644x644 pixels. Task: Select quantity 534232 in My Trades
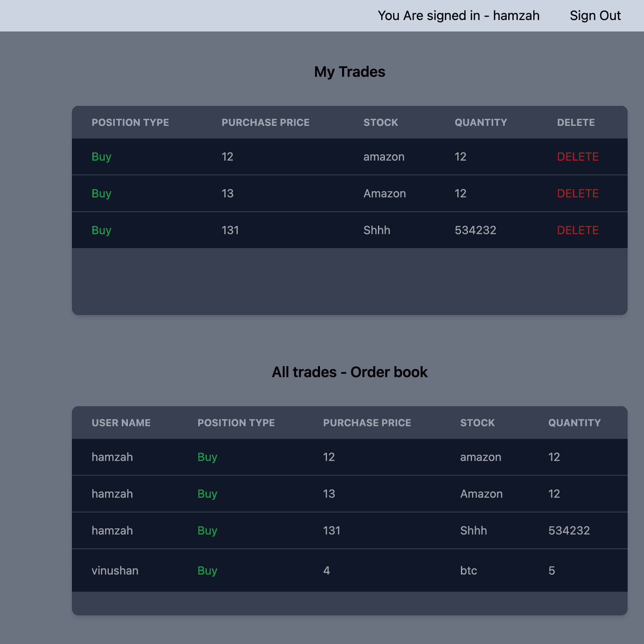point(476,230)
